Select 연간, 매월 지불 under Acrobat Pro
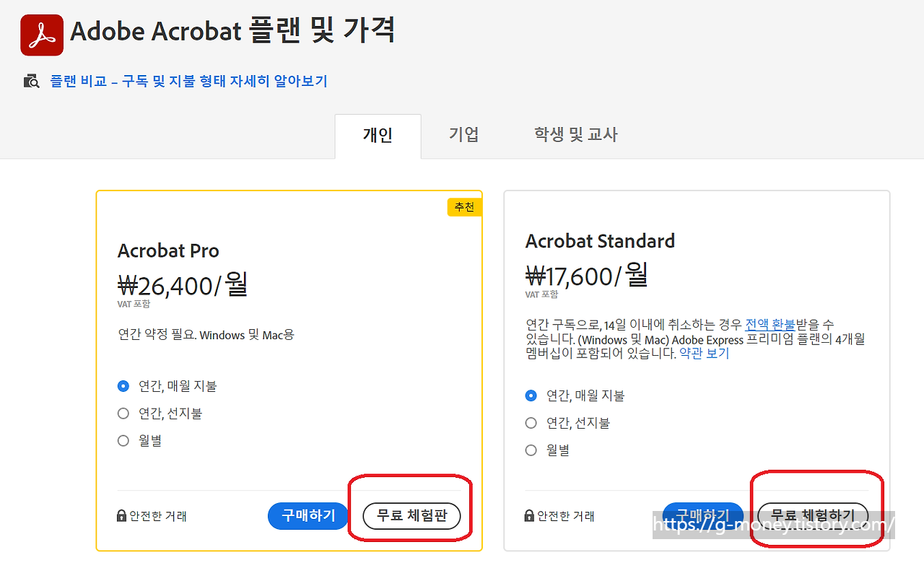The image size is (924, 568). click(x=123, y=386)
